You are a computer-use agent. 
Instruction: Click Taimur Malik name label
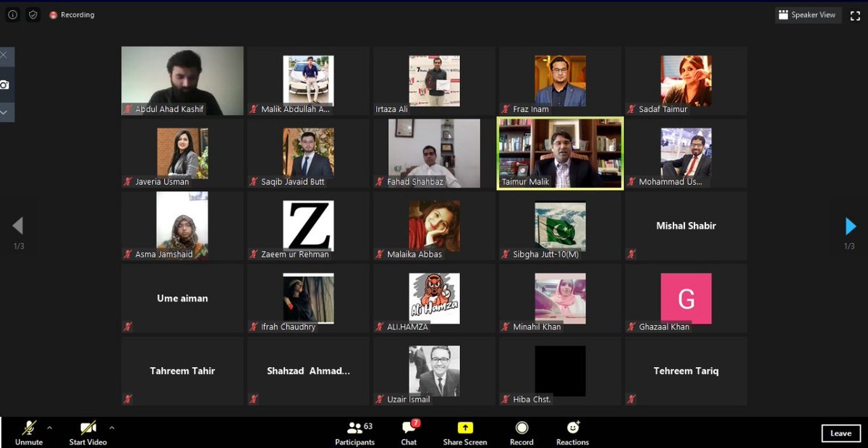tap(525, 182)
